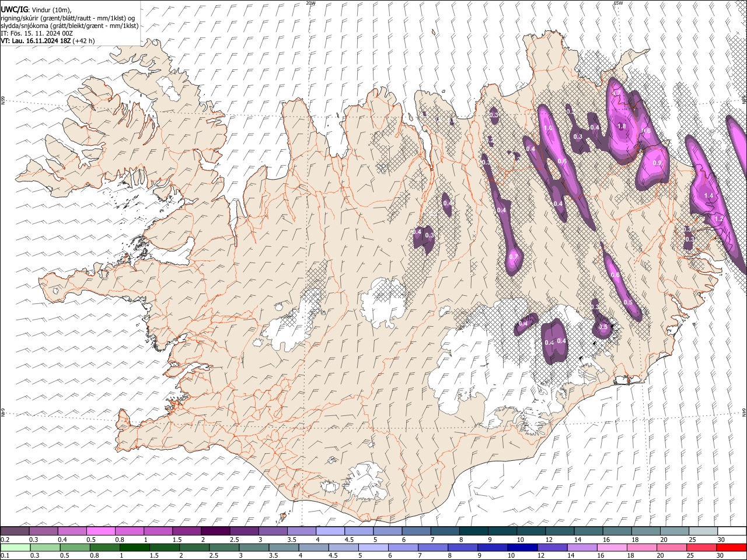
Task: Pick the lower legend swatch starting at 25
Action: click(701, 547)
